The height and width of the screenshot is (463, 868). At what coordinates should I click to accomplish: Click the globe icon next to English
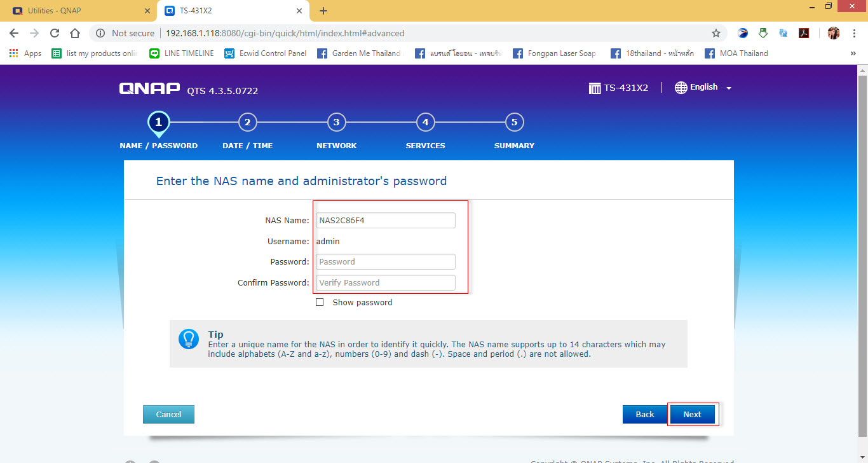coord(681,87)
